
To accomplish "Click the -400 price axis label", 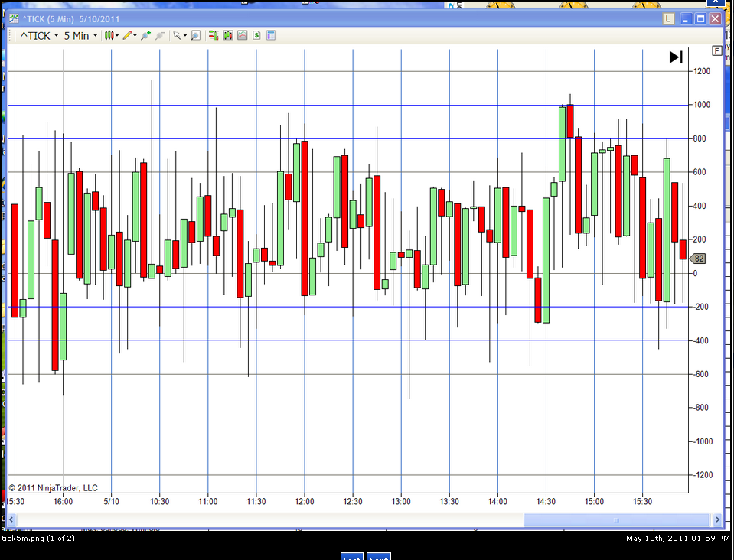I will click(700, 340).
